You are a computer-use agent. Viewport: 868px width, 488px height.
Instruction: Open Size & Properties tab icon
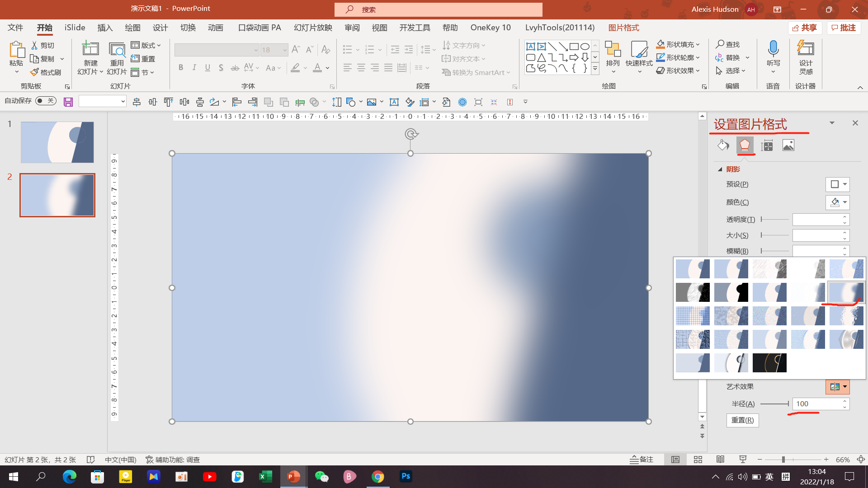[x=767, y=145]
